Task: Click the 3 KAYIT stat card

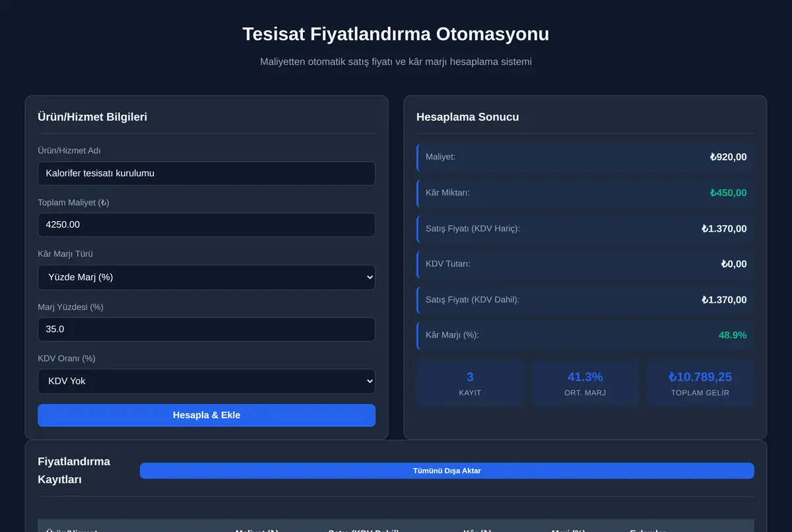Action: (x=470, y=383)
